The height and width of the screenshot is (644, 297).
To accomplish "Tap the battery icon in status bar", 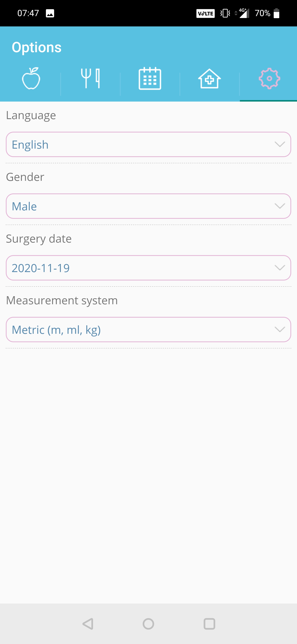I will click(x=276, y=13).
